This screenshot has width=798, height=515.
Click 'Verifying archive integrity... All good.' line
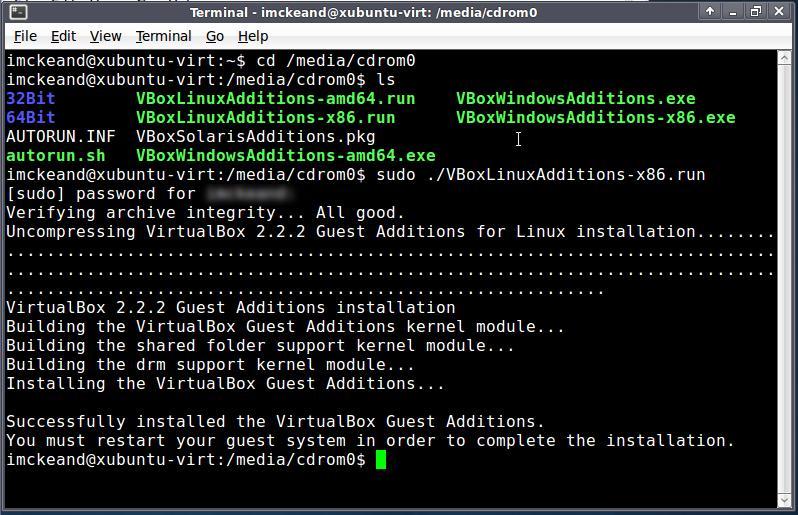pyautogui.click(x=206, y=213)
